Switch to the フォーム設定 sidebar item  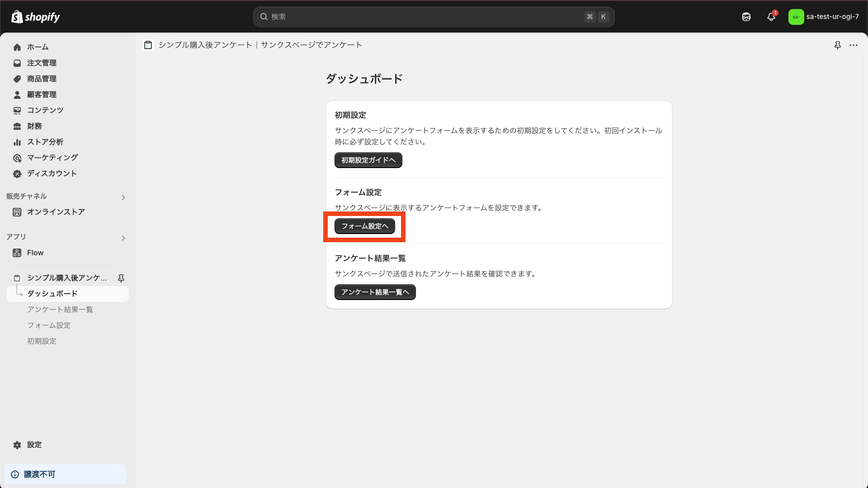[49, 325]
